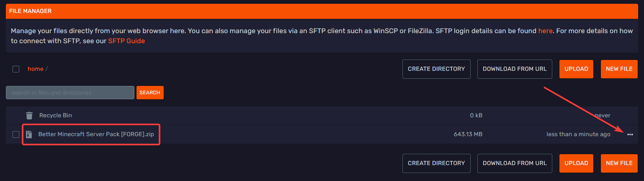Click CREATE DIRECTORY below the file list
Screen dimensions: 644x181
(x=436, y=163)
